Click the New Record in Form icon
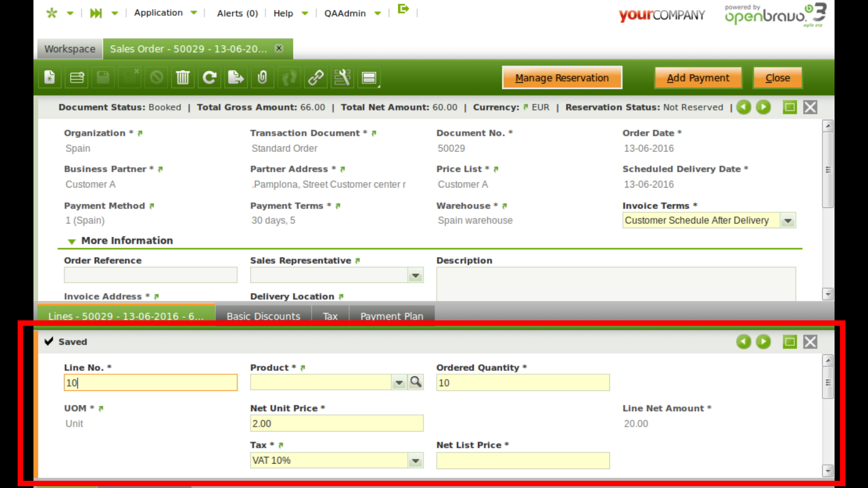 tap(50, 78)
